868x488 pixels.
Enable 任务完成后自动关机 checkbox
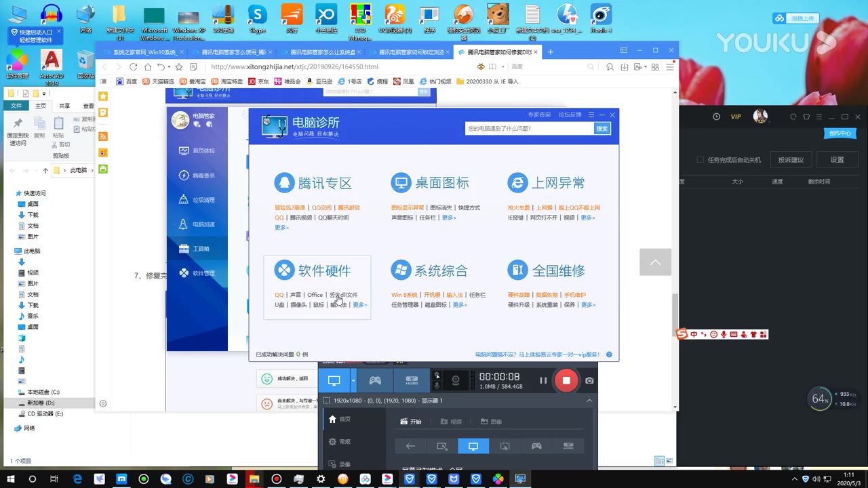(700, 159)
